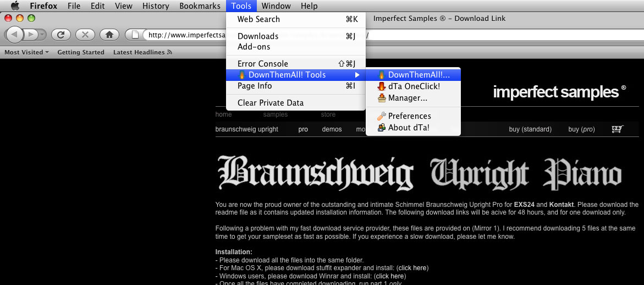This screenshot has height=285, width=644.
Task: Open About dTa!
Action: [x=413, y=127]
